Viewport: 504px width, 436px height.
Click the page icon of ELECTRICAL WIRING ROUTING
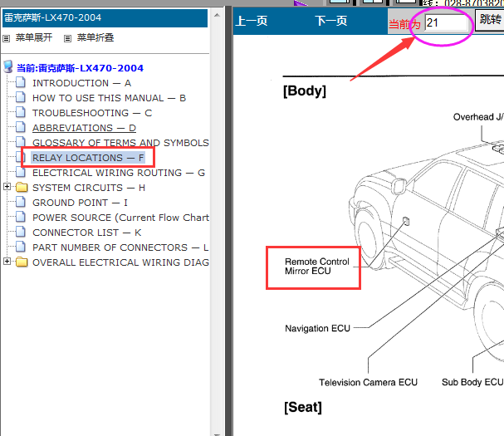[21, 172]
